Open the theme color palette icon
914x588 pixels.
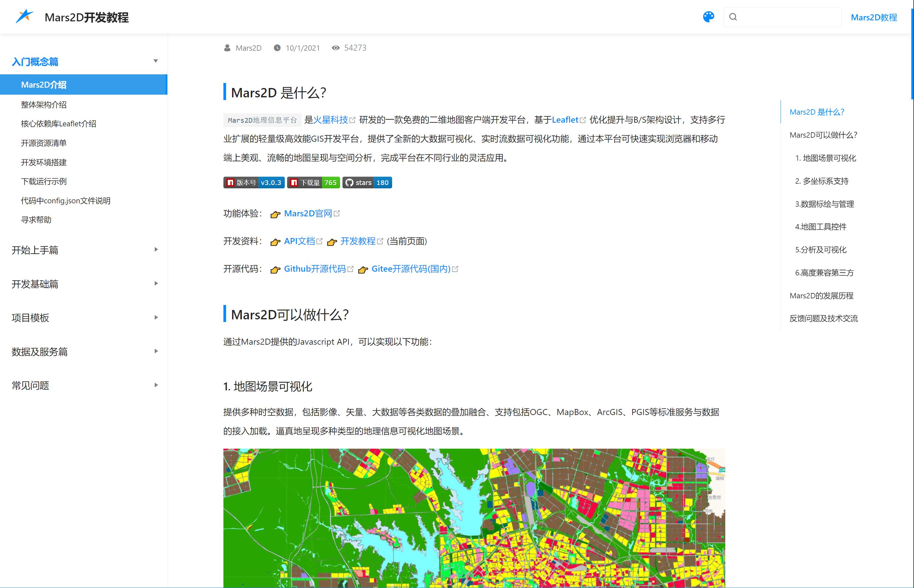[x=709, y=17]
